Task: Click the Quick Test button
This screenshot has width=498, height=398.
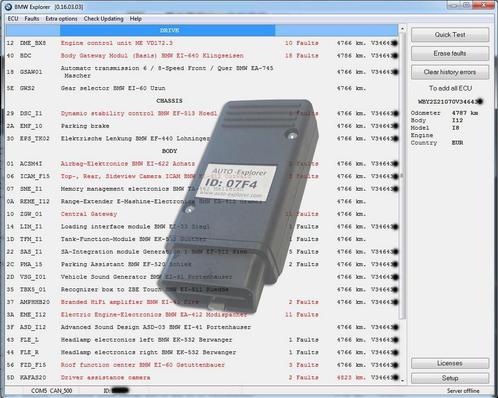Action: 450,35
